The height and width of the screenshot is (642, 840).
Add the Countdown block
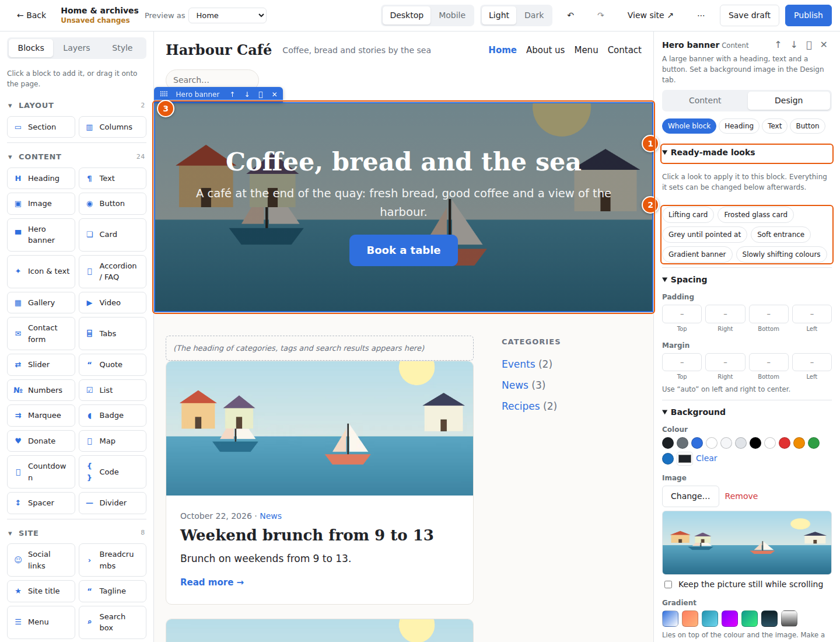[41, 472]
